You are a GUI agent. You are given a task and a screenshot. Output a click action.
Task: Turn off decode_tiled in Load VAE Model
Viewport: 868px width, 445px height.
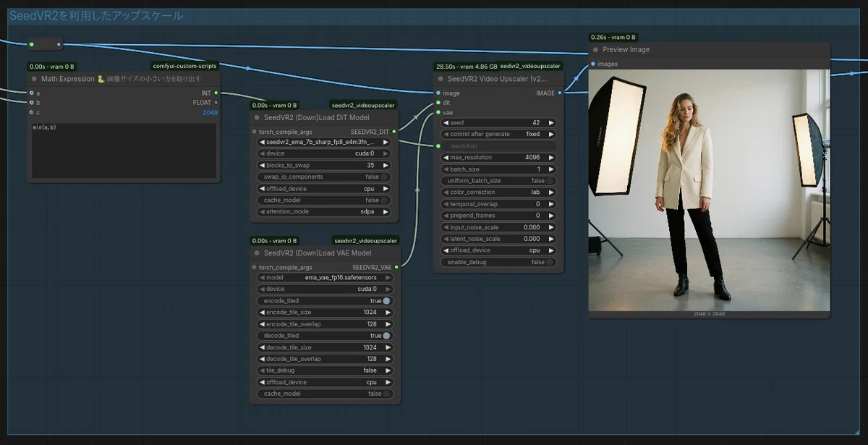[325, 336]
